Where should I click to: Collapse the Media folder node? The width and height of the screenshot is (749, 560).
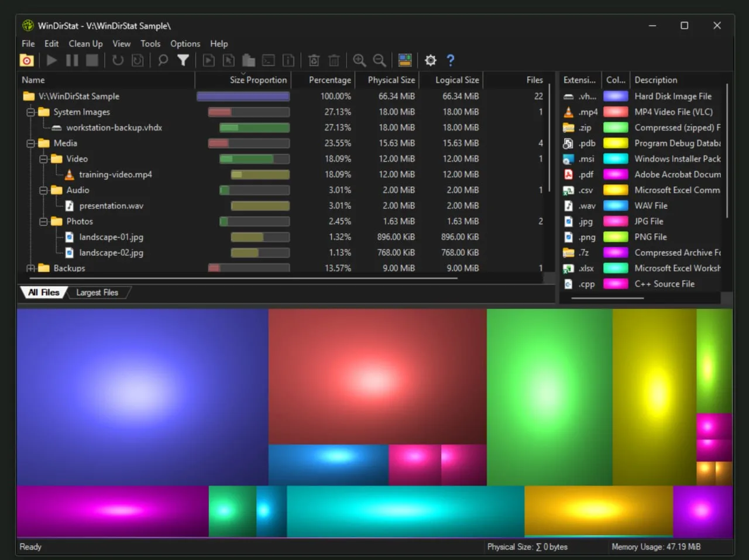pyautogui.click(x=30, y=143)
